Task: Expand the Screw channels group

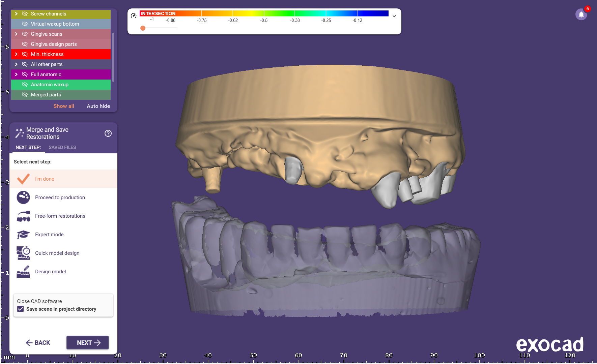Action: [x=16, y=14]
